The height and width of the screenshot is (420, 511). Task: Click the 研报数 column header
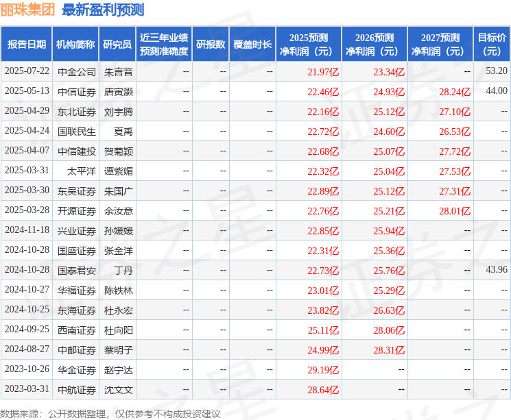211,45
